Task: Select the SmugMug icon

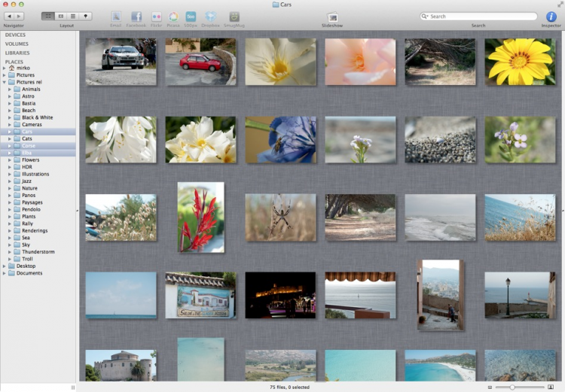Action: tap(234, 17)
